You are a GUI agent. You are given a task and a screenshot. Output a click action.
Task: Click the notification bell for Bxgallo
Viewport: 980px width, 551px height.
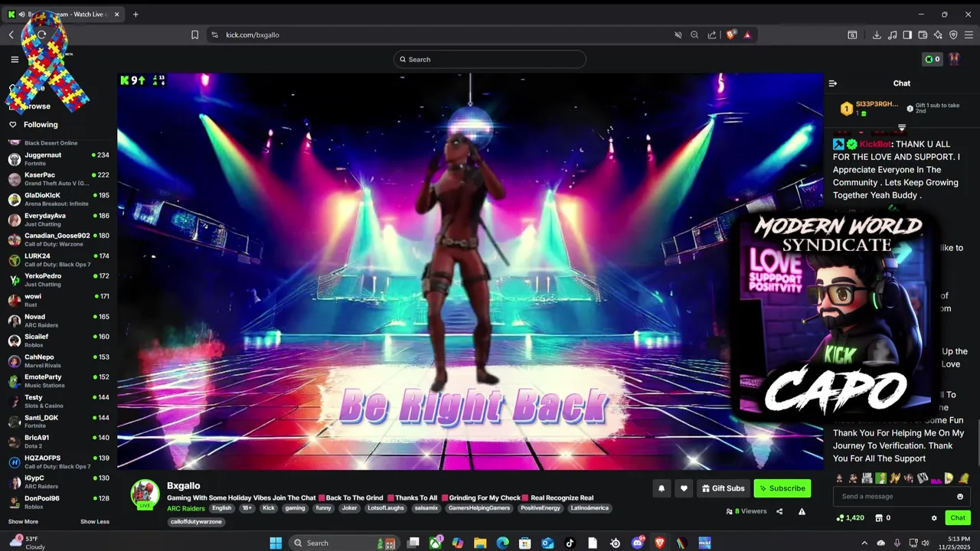(x=661, y=488)
